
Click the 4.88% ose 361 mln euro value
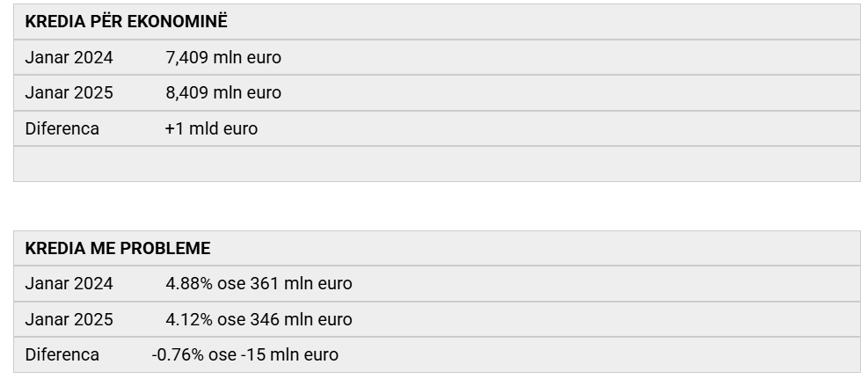(x=259, y=284)
